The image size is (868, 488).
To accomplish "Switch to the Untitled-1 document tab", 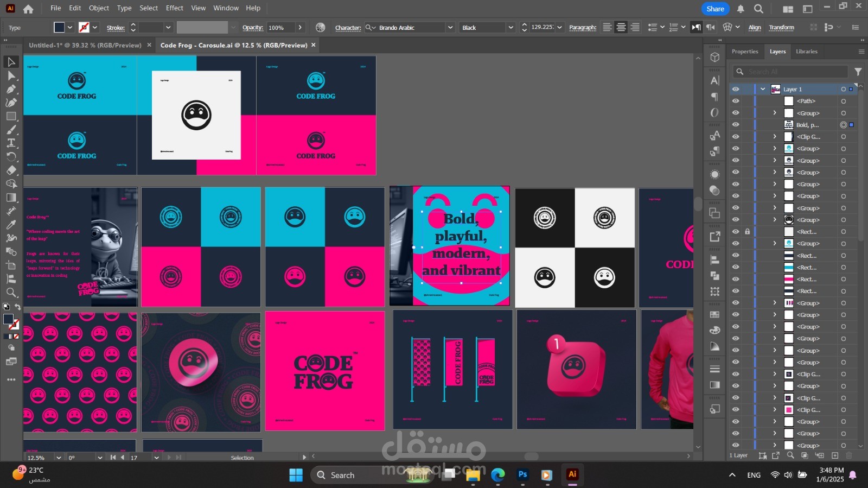I will pos(85,45).
